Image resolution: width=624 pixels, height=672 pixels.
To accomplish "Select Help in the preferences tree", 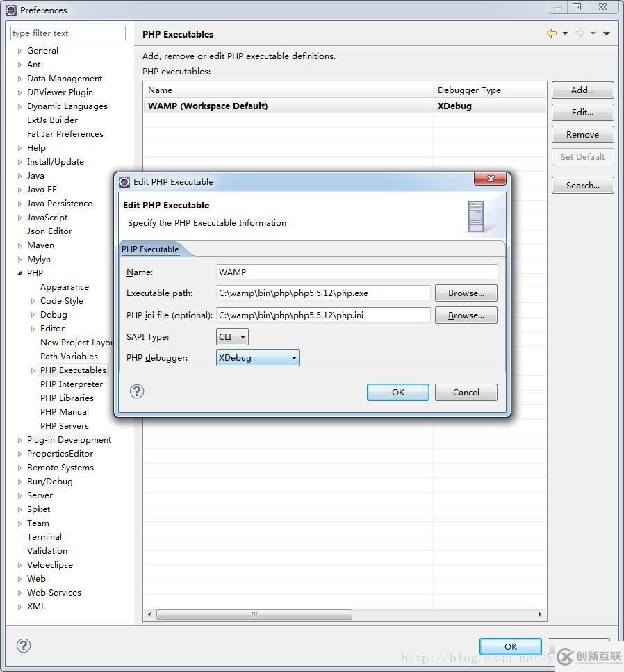I will (x=36, y=148).
